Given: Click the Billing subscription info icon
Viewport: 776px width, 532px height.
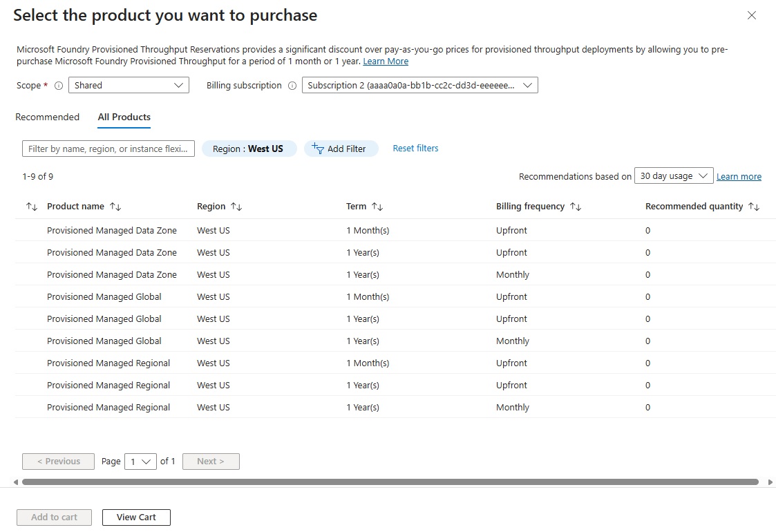Looking at the screenshot, I should (292, 86).
